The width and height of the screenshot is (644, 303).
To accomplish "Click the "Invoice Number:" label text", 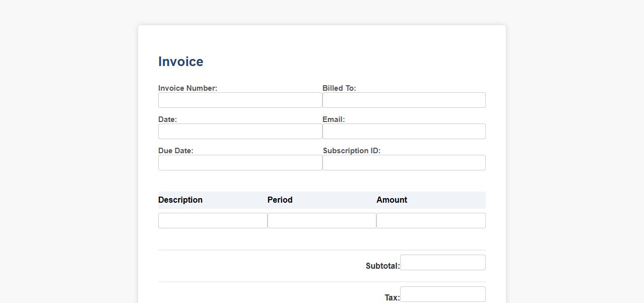I will pos(187,88).
